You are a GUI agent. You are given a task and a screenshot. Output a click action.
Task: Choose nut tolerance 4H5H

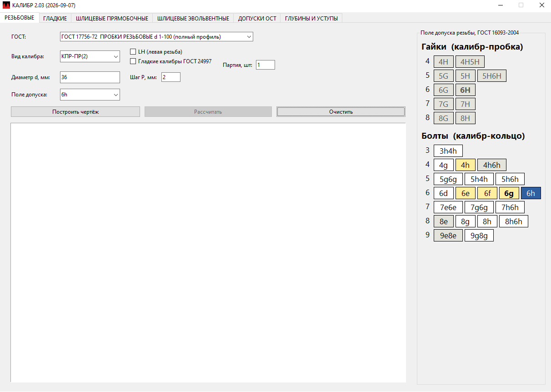[x=470, y=62]
